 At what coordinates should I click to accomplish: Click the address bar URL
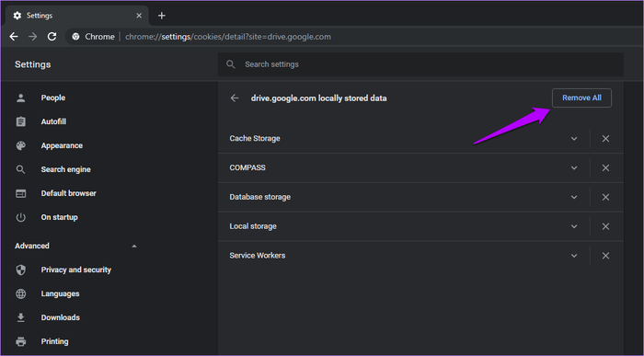click(228, 37)
